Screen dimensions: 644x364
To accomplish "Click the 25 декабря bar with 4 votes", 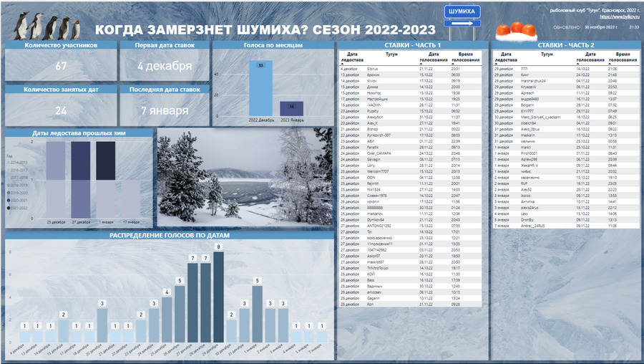I will 167,320.
